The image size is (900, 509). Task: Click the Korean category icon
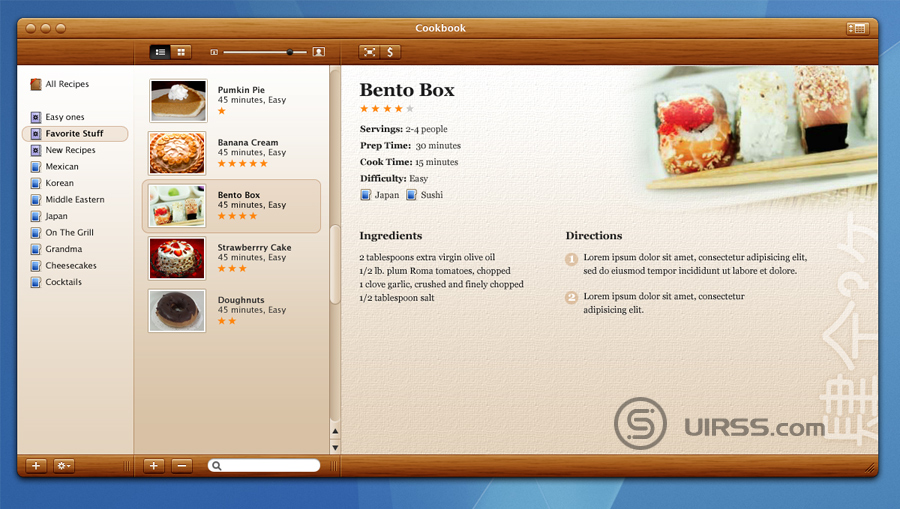click(36, 184)
